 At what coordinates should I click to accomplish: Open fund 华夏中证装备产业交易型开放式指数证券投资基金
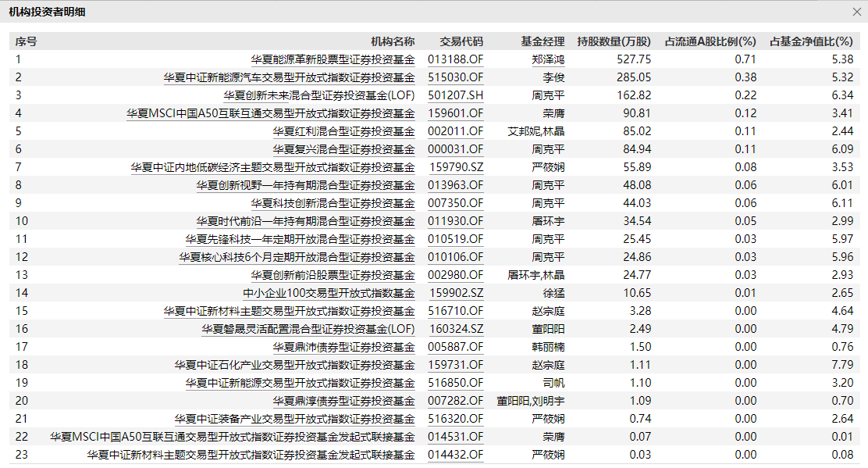294,419
